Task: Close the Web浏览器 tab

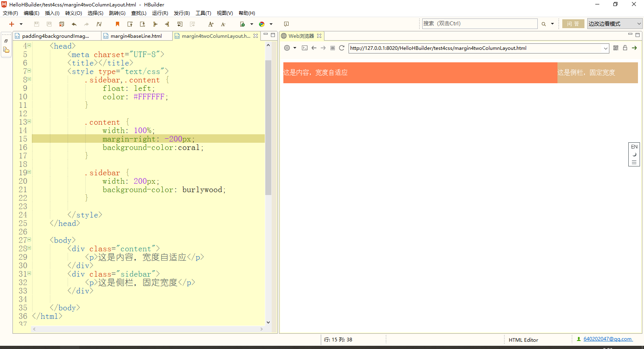Action: (x=319, y=36)
